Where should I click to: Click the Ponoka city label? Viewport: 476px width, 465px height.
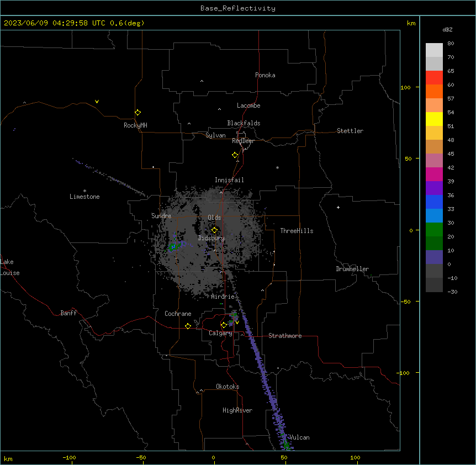pyautogui.click(x=265, y=75)
